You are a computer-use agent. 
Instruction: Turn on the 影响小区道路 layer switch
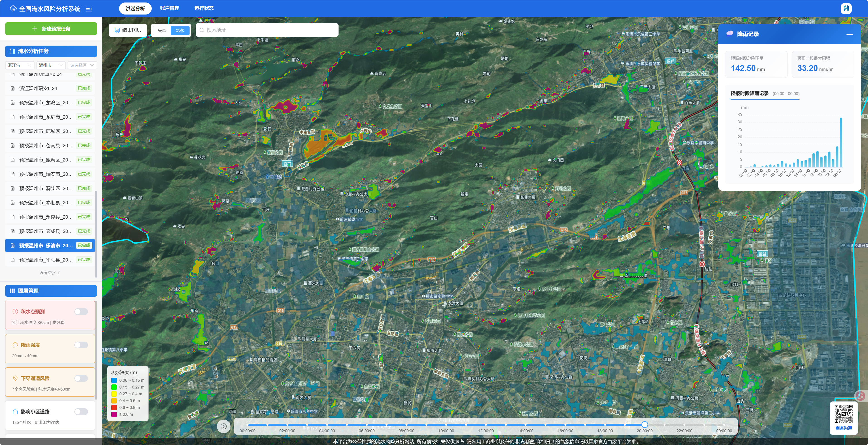pos(81,412)
